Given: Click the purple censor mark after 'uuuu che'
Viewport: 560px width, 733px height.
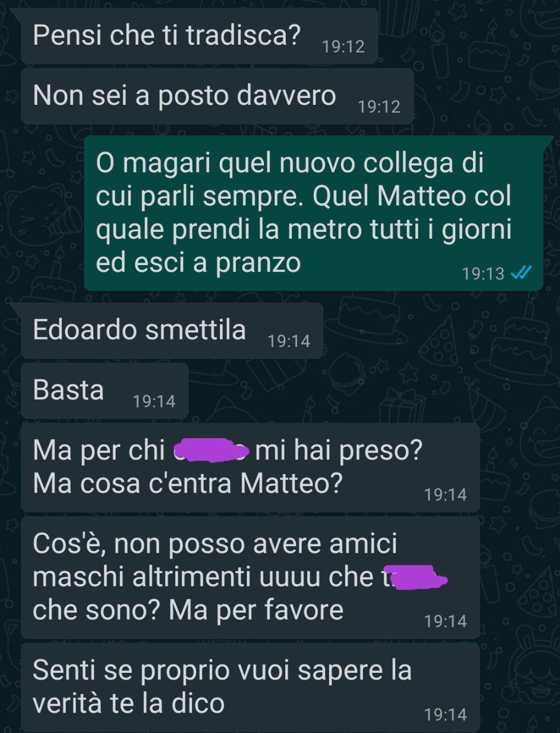Looking at the screenshot, I should point(415,576).
